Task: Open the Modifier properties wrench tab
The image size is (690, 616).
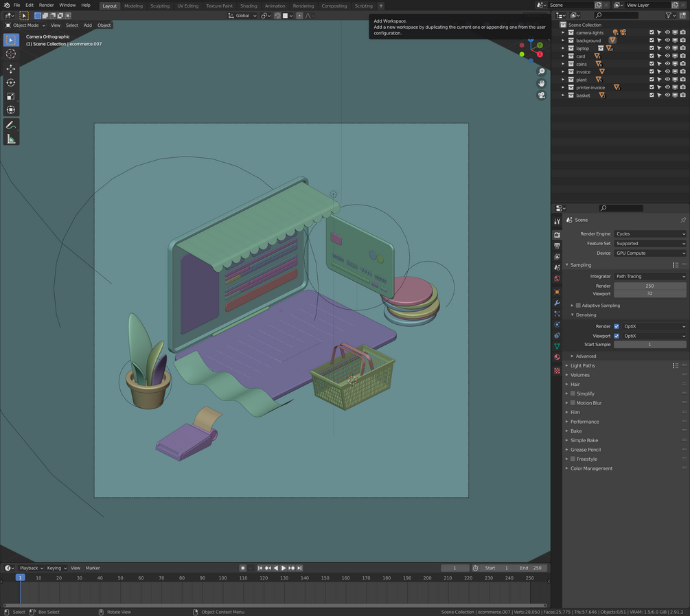Action: (557, 303)
